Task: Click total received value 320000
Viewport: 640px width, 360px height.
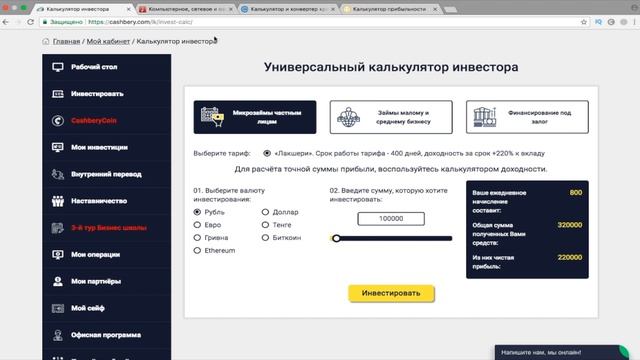Action: tap(570, 225)
